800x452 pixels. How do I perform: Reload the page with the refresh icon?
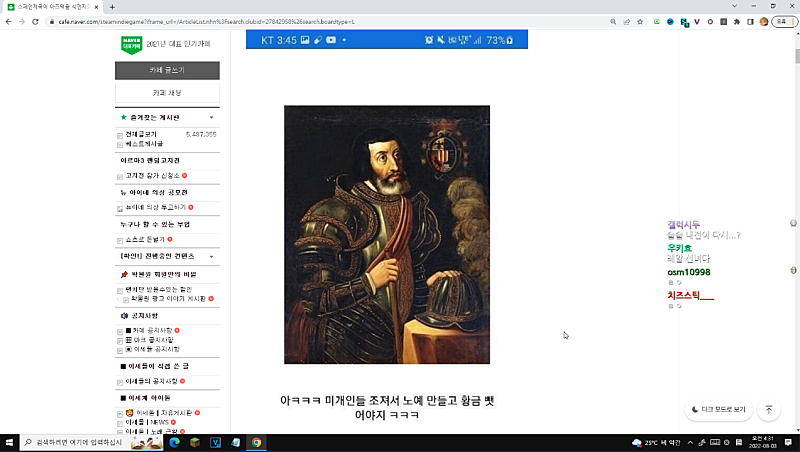[35, 21]
